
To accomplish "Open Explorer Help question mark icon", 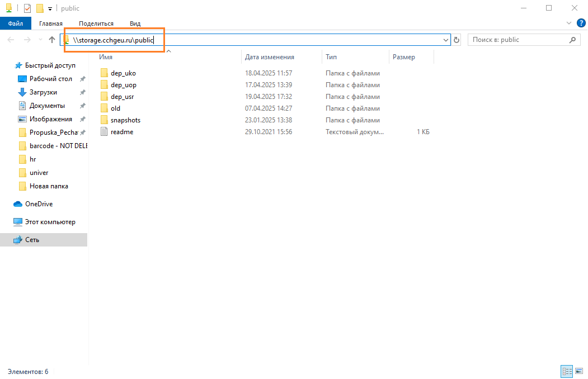I will click(x=581, y=23).
